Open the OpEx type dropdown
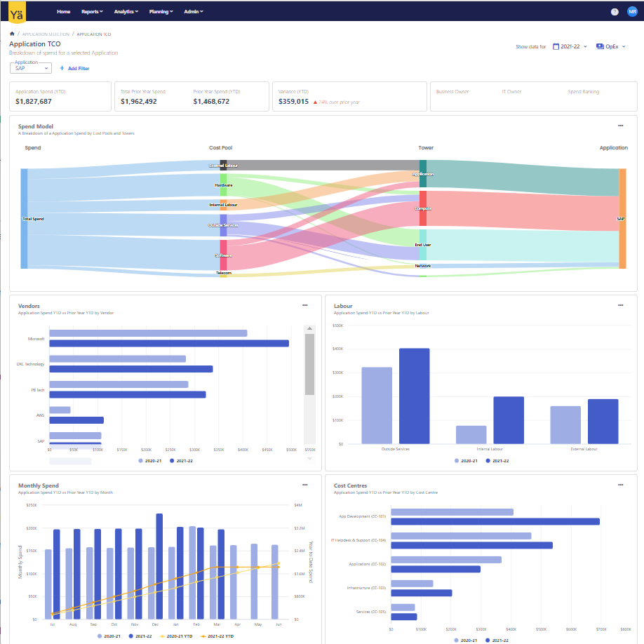644x644 pixels. [611, 46]
